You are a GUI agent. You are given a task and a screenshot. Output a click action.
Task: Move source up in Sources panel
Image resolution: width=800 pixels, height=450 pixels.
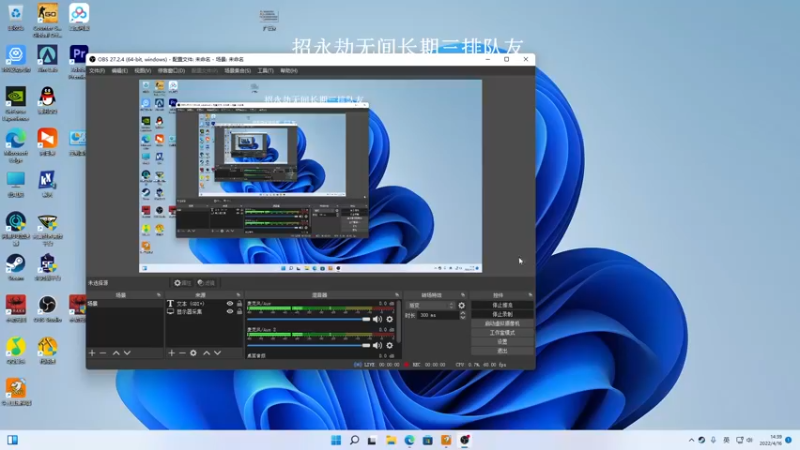point(207,353)
